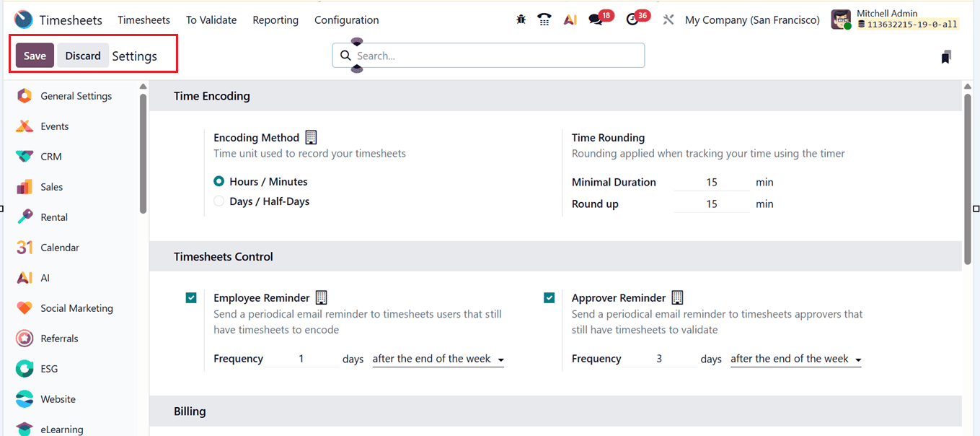The width and height of the screenshot is (980, 436).
Task: Click the search magnifier icon
Action: point(345,56)
